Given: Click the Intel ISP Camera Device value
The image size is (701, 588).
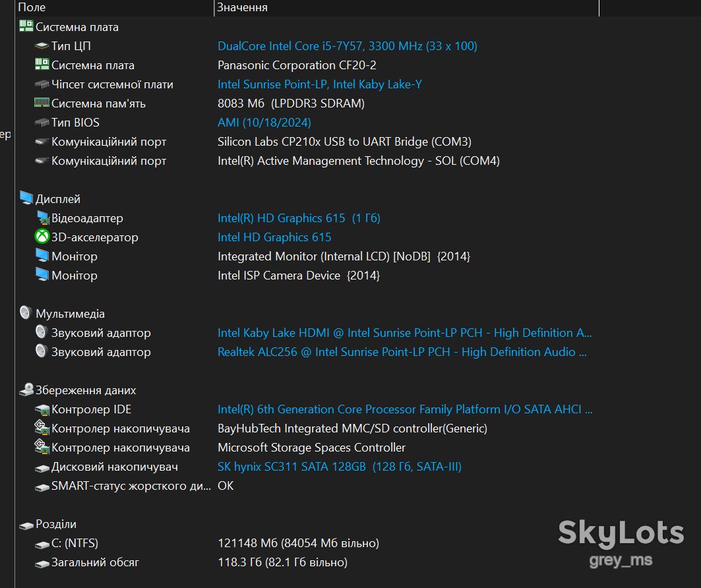Looking at the screenshot, I should click(299, 276).
